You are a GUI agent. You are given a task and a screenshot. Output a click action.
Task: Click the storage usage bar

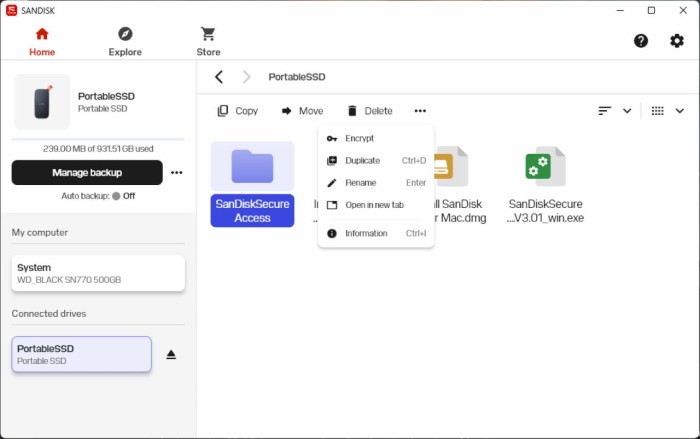(98, 139)
